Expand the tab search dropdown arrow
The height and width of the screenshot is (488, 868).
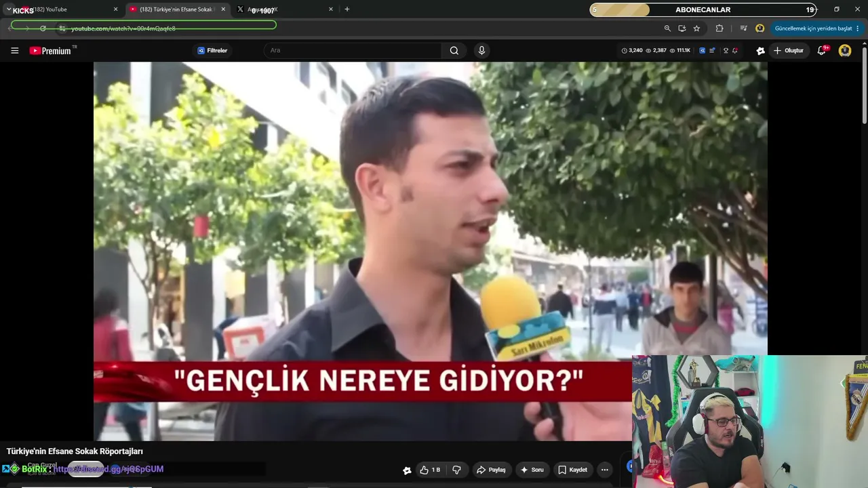click(x=9, y=9)
